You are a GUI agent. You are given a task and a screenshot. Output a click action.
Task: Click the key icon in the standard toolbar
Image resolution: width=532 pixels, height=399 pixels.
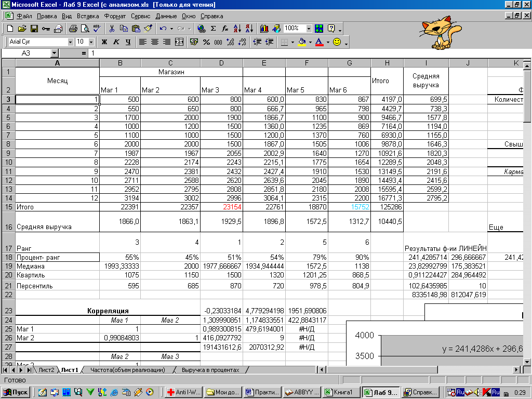coord(46,29)
